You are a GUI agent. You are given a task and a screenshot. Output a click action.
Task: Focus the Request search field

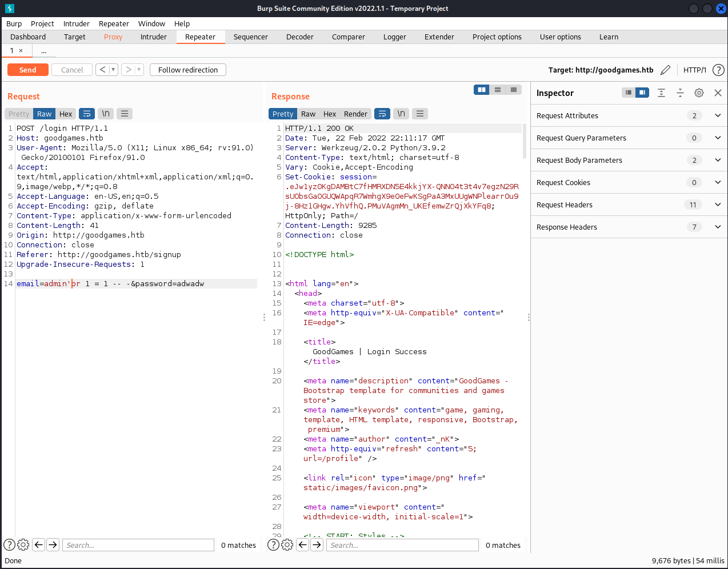point(138,545)
